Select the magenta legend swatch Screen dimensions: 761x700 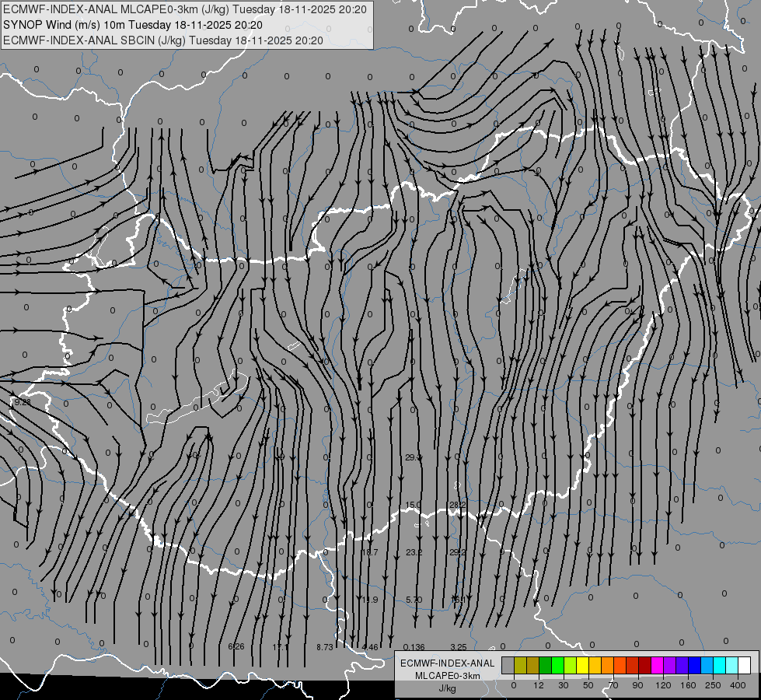coord(658,666)
